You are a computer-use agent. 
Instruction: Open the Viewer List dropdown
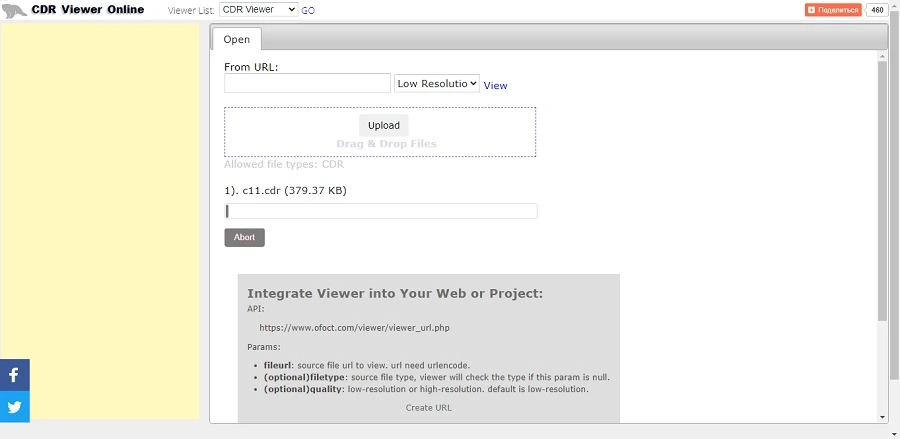coord(258,10)
